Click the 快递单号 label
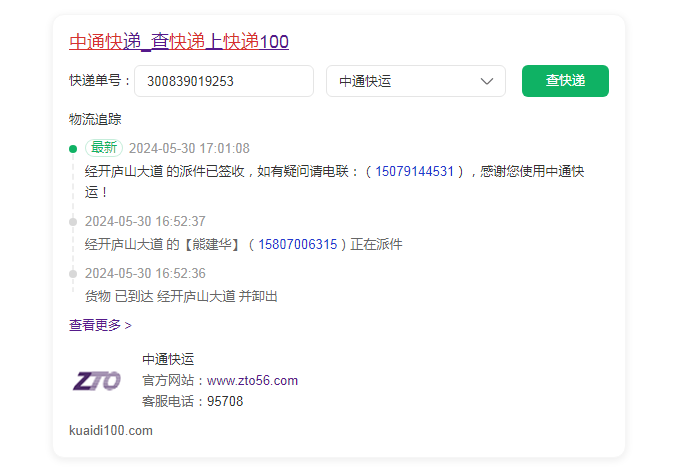This screenshot has height=467, width=682. pos(99,80)
